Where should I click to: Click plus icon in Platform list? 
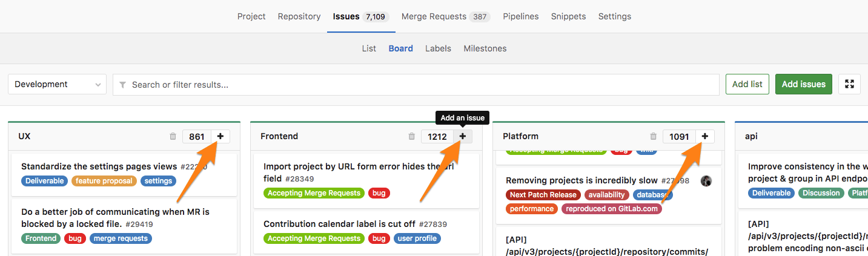click(704, 137)
